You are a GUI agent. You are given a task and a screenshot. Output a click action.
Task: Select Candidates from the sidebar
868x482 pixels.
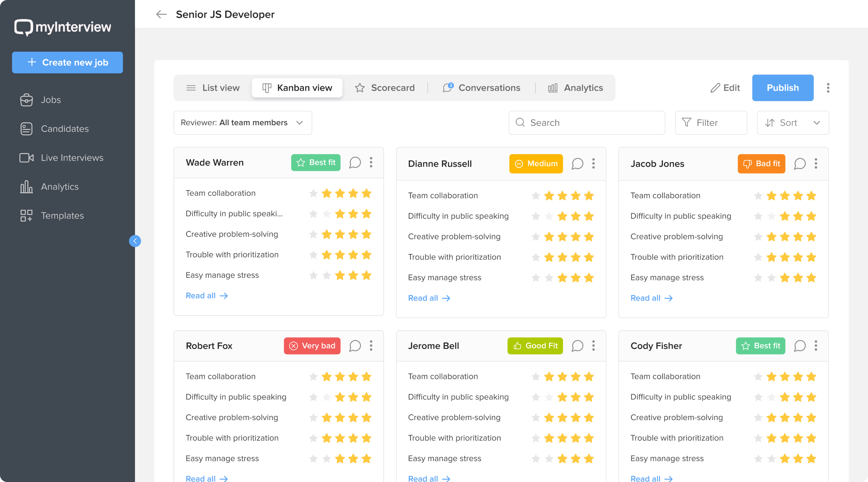pos(65,129)
